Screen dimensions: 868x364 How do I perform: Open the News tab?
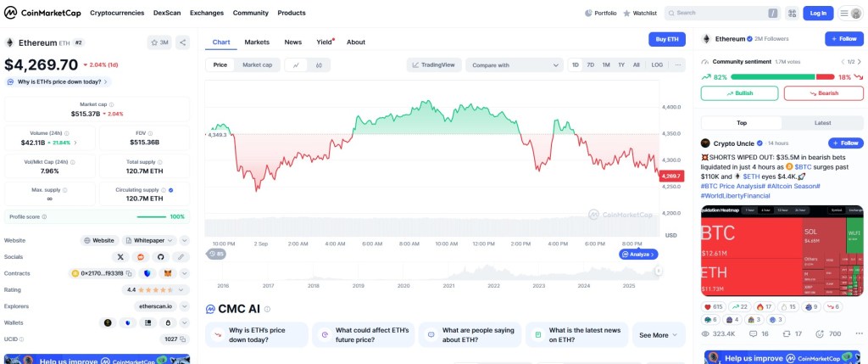tap(292, 42)
